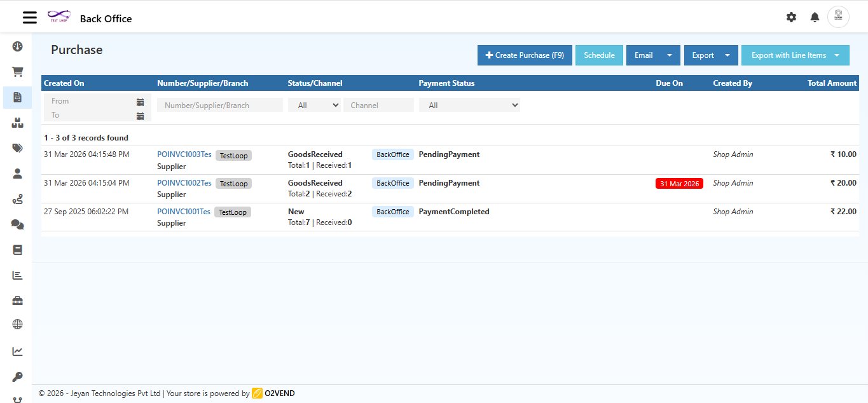Click the user avatar in the top right
The image size is (868, 403).
[838, 17]
